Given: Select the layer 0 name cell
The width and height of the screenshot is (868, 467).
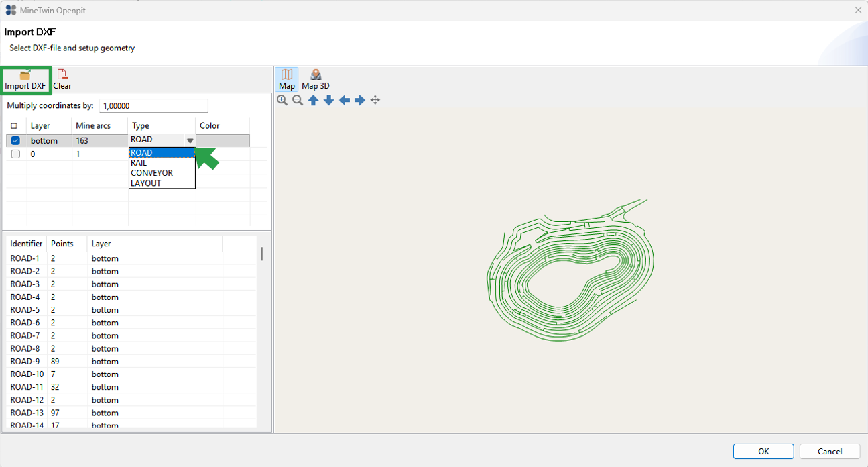Looking at the screenshot, I should (x=50, y=154).
